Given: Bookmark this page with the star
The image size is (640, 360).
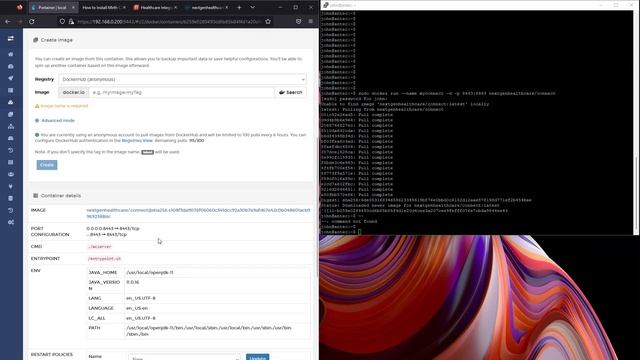Looking at the screenshot, I should click(x=268, y=21).
